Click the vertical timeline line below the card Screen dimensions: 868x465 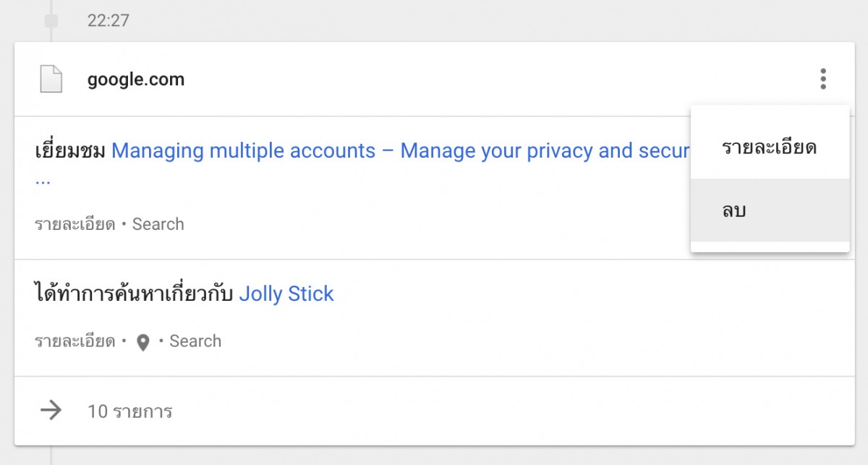coord(51,455)
